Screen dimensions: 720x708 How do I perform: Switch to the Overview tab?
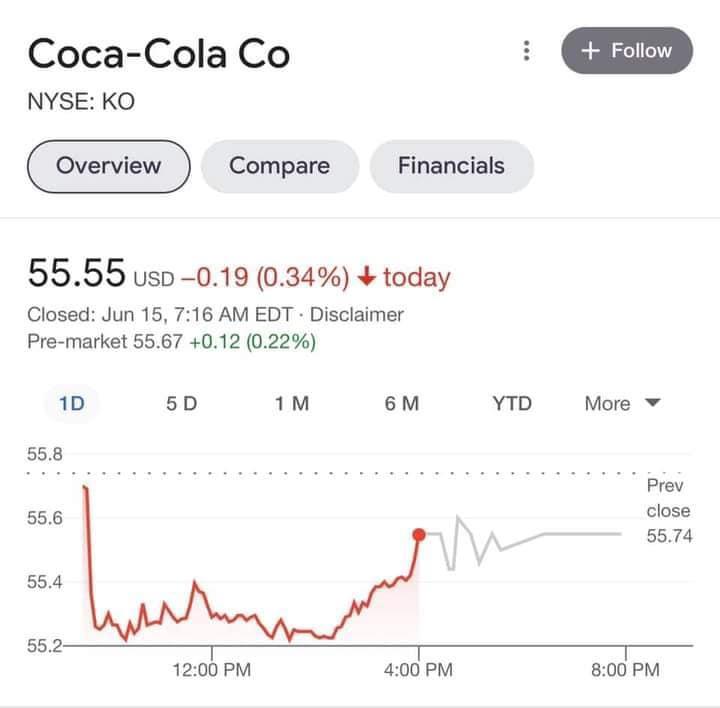[x=108, y=166]
